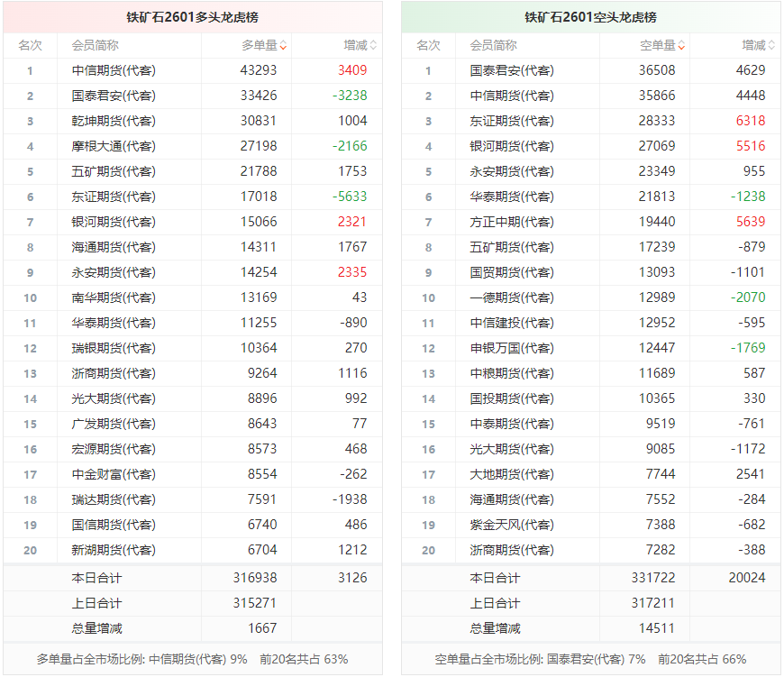Select 海通期货(代客) in long table
The height and width of the screenshot is (677, 784).
pyautogui.click(x=114, y=247)
